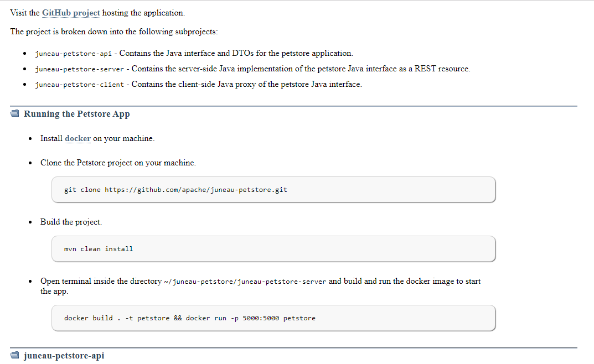The width and height of the screenshot is (594, 364).
Task: Open the docker install link
Action: 78,138
